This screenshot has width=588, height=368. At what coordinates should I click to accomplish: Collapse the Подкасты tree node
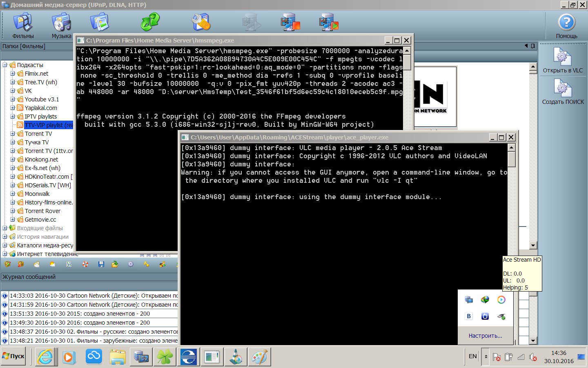click(x=5, y=65)
